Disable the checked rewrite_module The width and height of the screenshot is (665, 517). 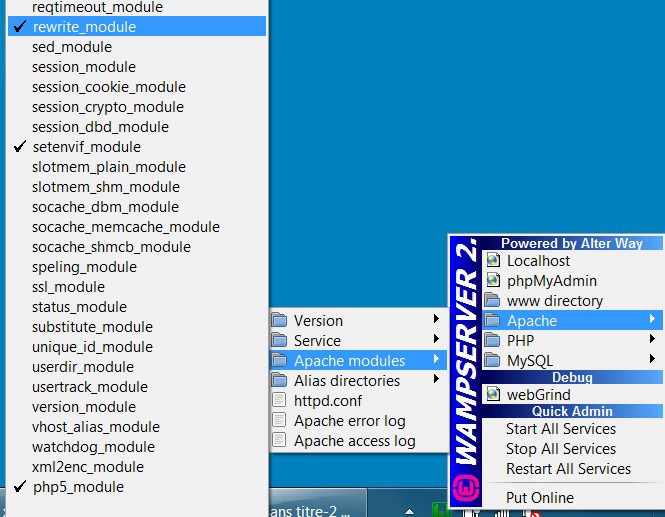click(137, 26)
